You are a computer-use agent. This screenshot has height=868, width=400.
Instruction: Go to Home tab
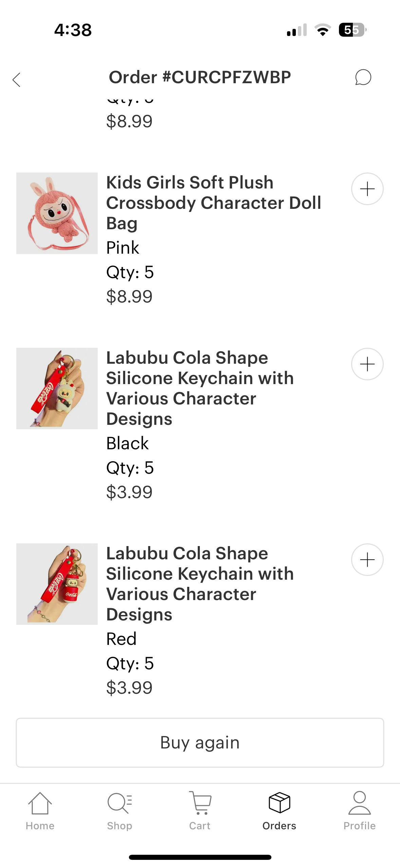click(x=40, y=810)
